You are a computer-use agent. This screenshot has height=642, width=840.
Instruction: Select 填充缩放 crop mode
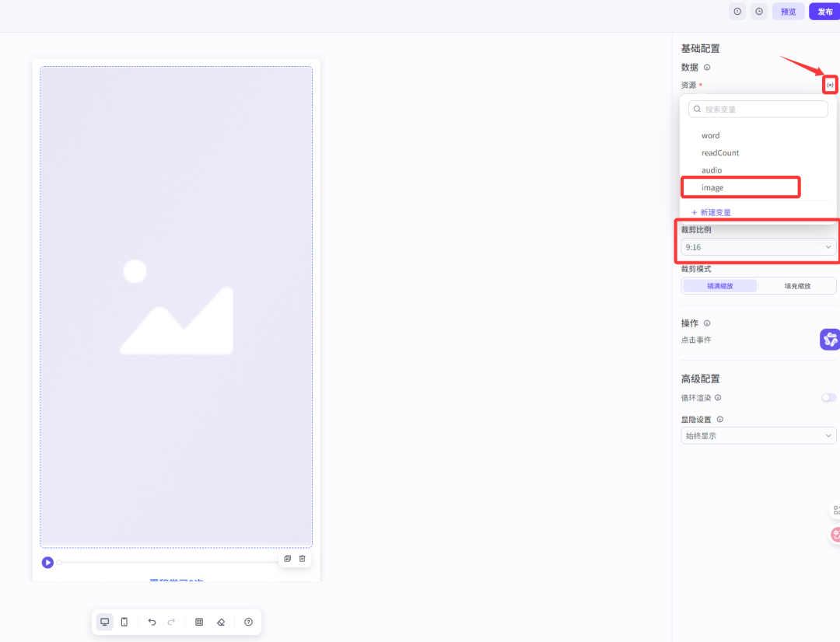(x=797, y=285)
